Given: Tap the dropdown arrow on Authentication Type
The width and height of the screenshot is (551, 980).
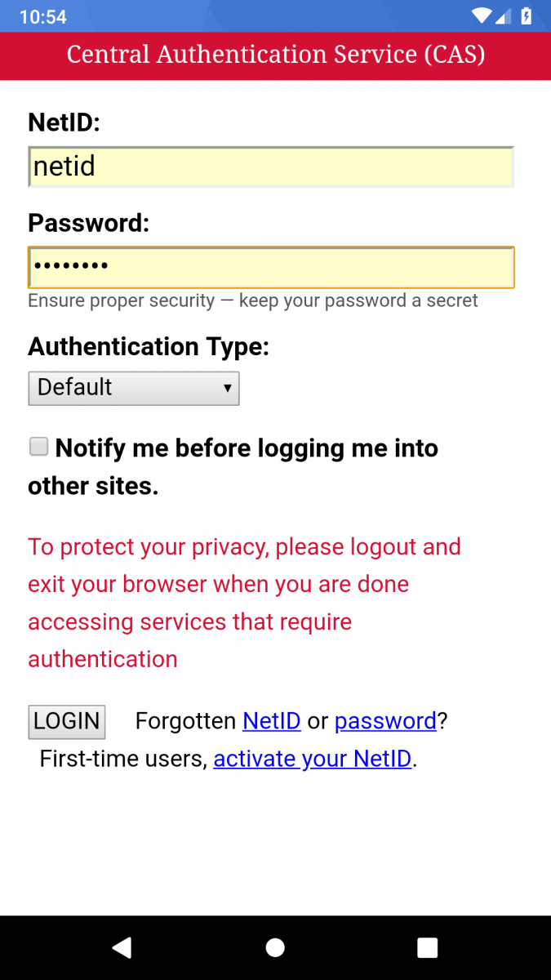Looking at the screenshot, I should click(x=228, y=388).
